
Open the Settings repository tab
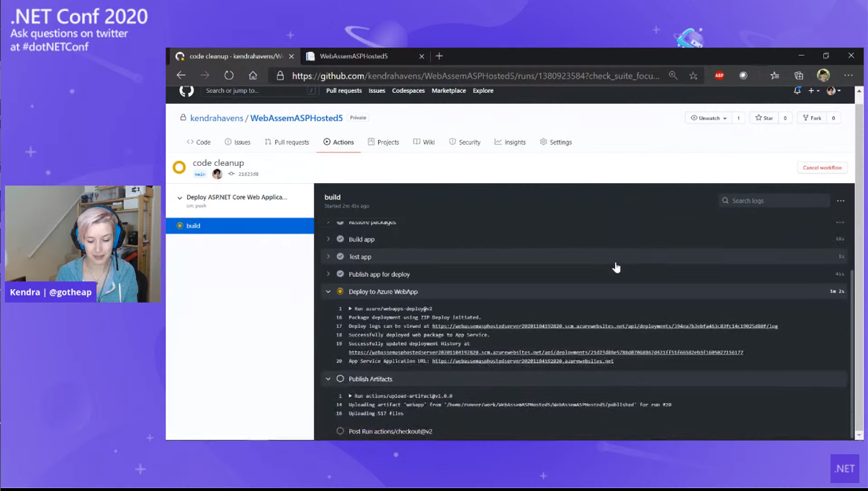click(555, 143)
